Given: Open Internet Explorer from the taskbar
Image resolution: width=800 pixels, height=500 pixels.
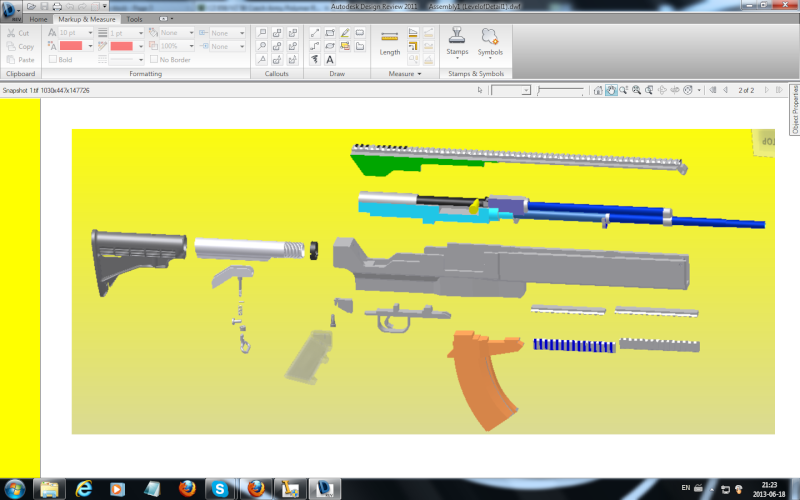Looking at the screenshot, I should click(x=84, y=489).
